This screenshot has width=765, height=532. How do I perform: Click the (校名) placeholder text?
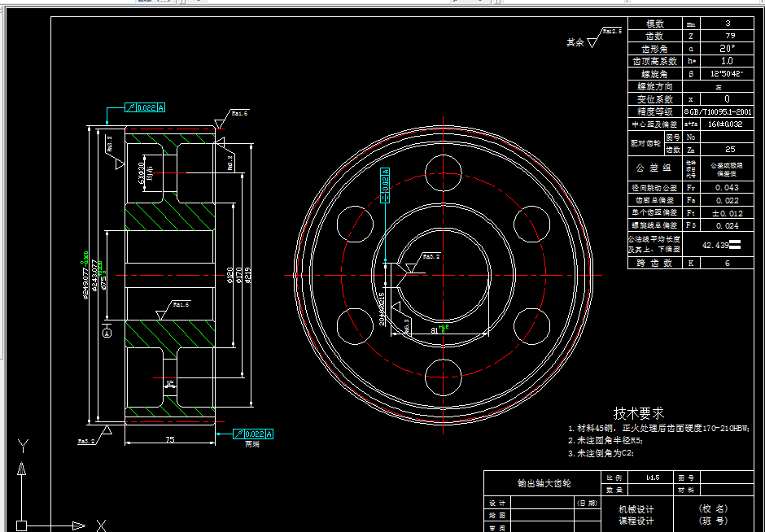(x=714, y=508)
